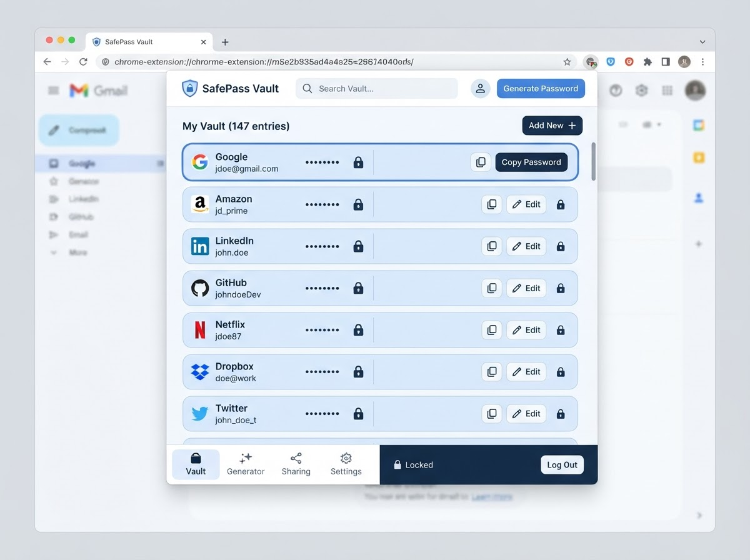Click padlock beside Google password dots
This screenshot has height=560, width=750.
[x=358, y=162]
